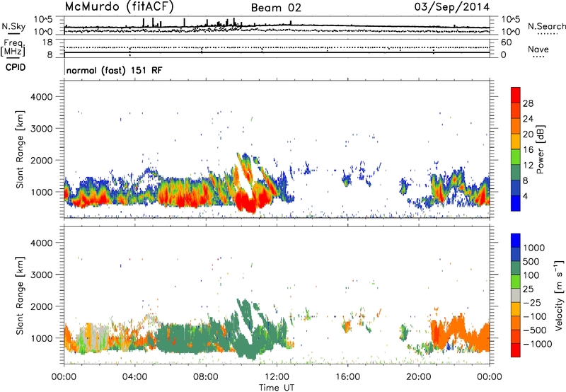Click the 'CPID' label
The image size is (566, 392).
16,67
